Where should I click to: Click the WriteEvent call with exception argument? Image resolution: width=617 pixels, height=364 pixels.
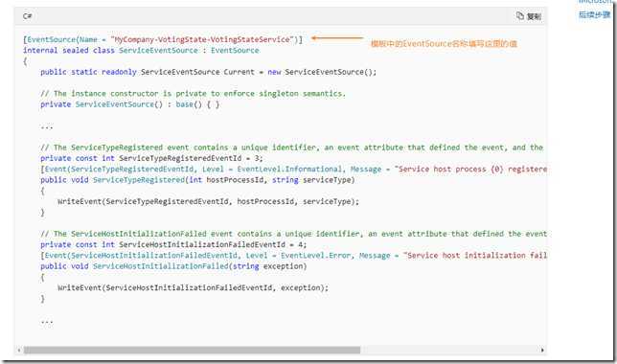point(193,287)
